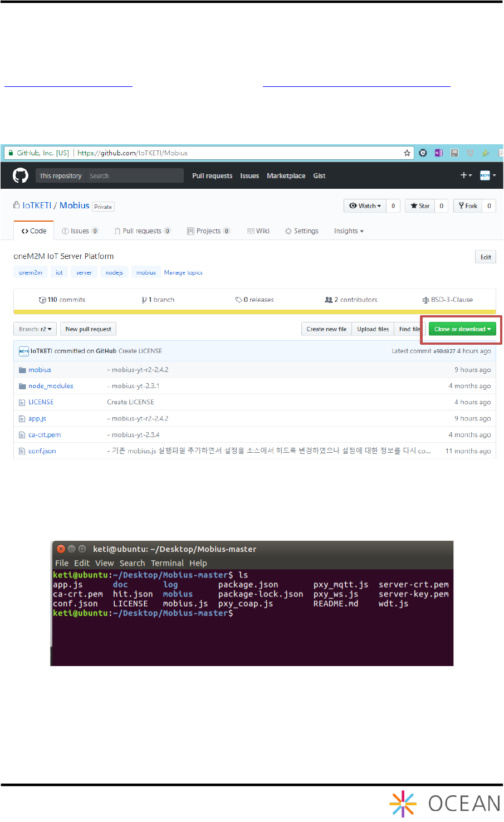504x822 pixels.
Task: Close the keti@ubuntu terminal window
Action: pyautogui.click(x=61, y=549)
